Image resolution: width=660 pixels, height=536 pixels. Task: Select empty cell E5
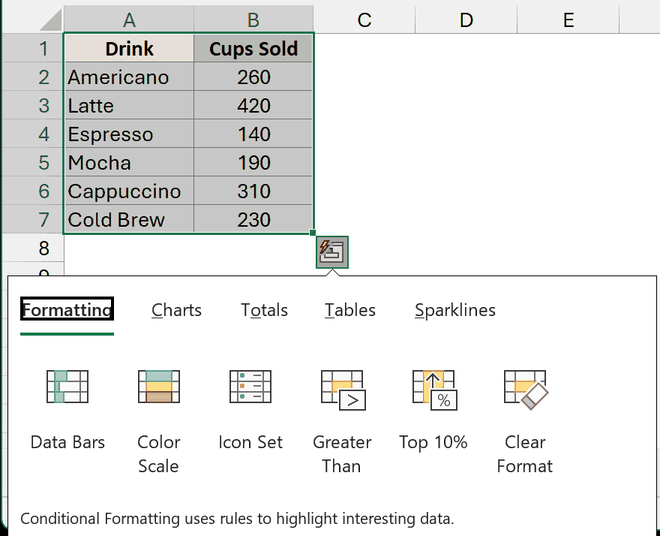pyautogui.click(x=568, y=163)
